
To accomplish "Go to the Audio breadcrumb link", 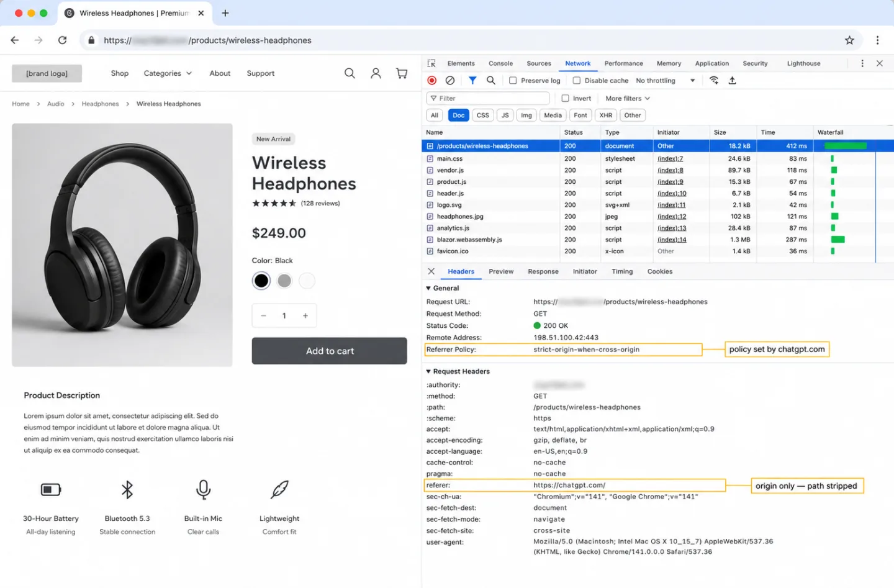I will click(x=56, y=104).
